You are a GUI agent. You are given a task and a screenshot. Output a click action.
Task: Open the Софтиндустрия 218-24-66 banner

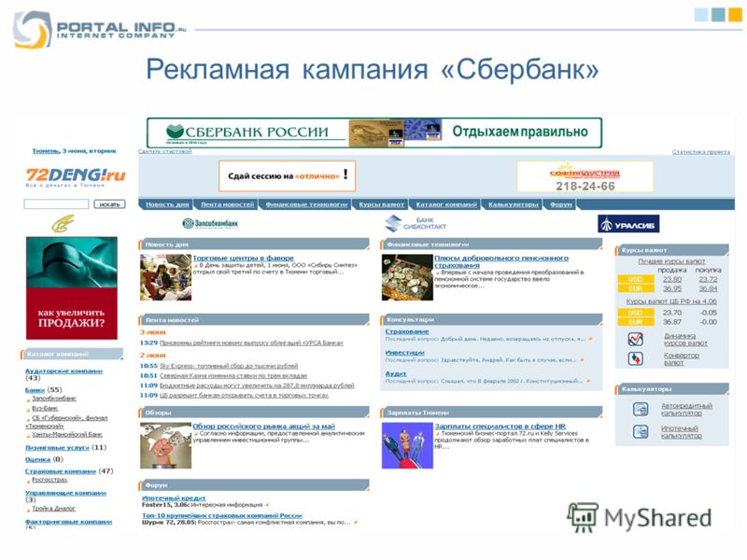585,176
